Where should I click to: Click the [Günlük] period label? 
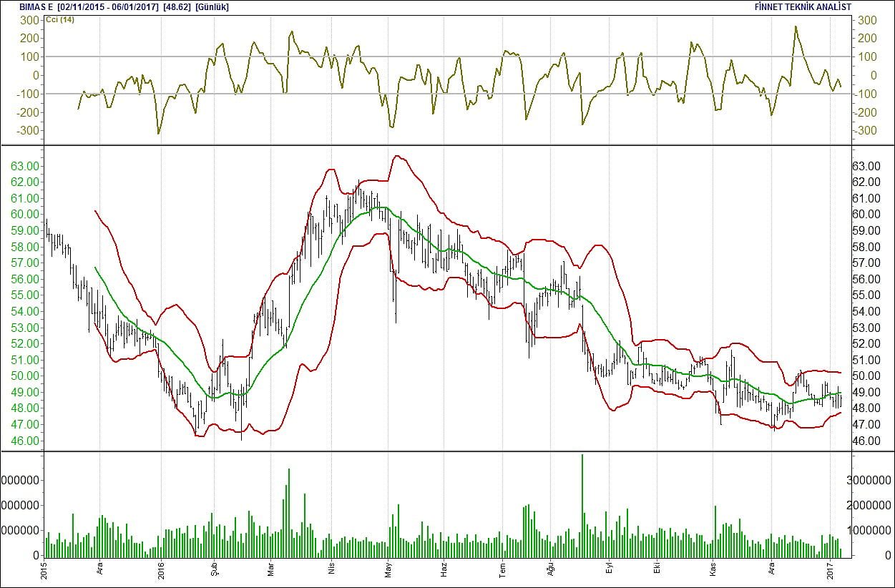(x=212, y=6)
